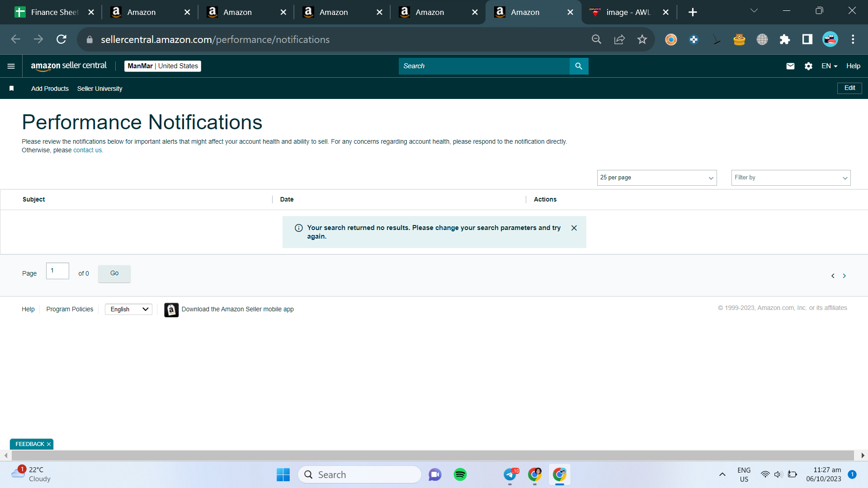Open Program Policies link

[x=70, y=309]
